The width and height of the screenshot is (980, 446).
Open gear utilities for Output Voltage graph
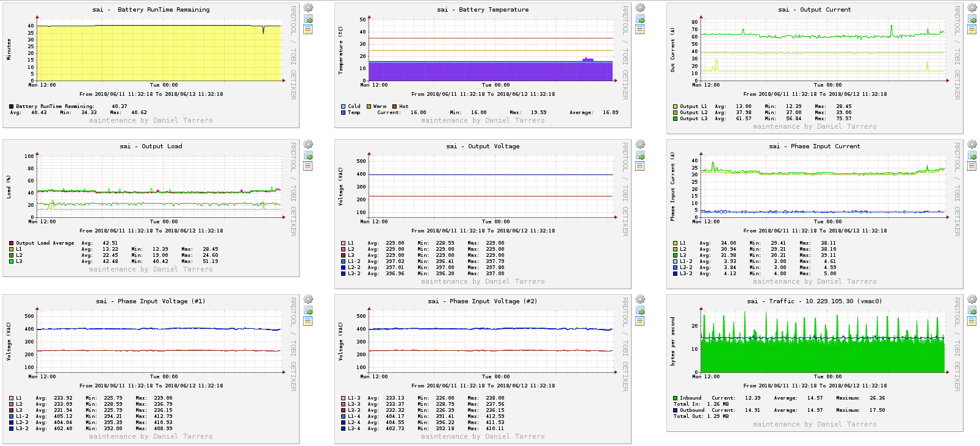point(640,145)
